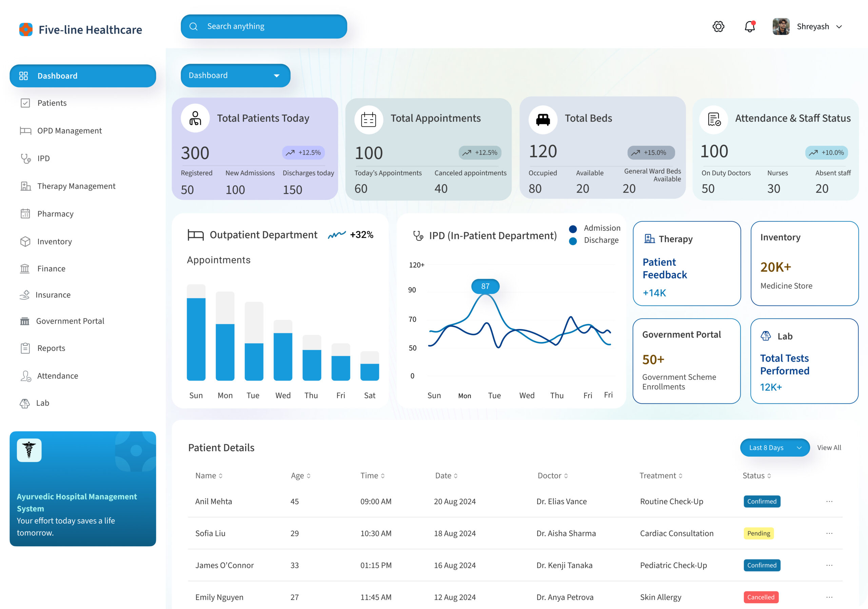Click the Total Appointments calendar icon
This screenshot has width=868, height=609.
pyautogui.click(x=368, y=119)
